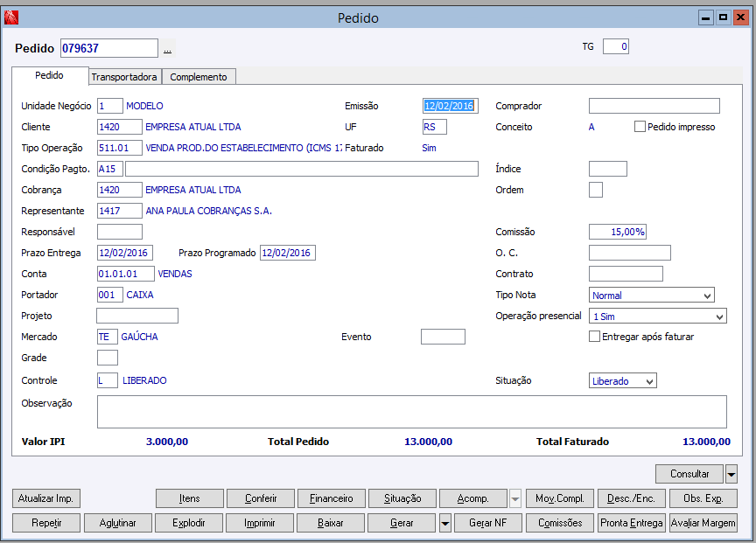The height and width of the screenshot is (543, 756).
Task: Click the ellipsis lookup button beside Pedido number
Action: 167,49
